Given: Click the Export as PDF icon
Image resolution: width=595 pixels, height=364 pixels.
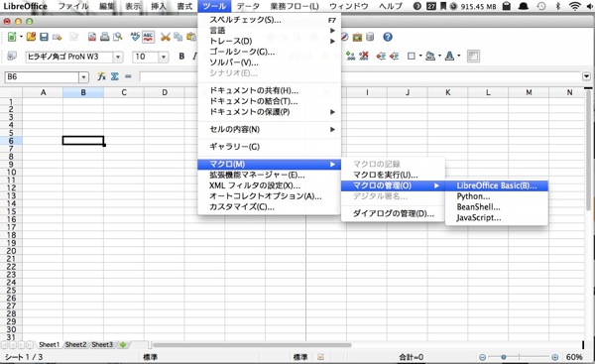Looking at the screenshot, I should (x=92, y=37).
